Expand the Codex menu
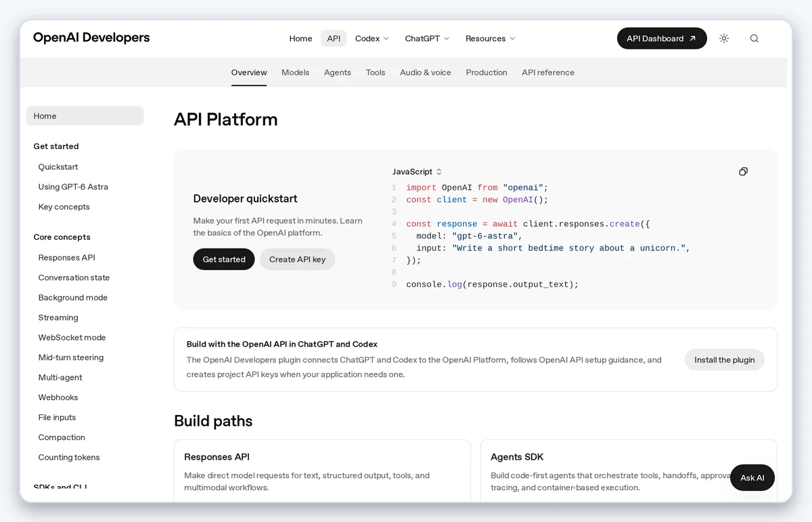The image size is (812, 522). tap(372, 39)
